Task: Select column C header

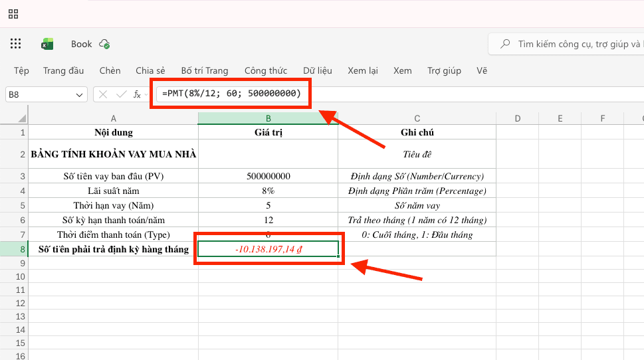Action: click(x=417, y=119)
